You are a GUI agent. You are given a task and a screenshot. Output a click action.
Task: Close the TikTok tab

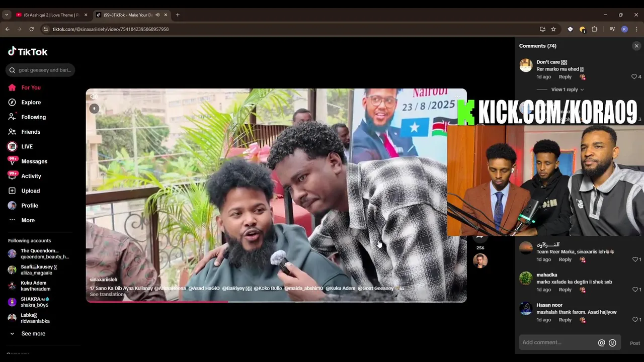point(166,15)
